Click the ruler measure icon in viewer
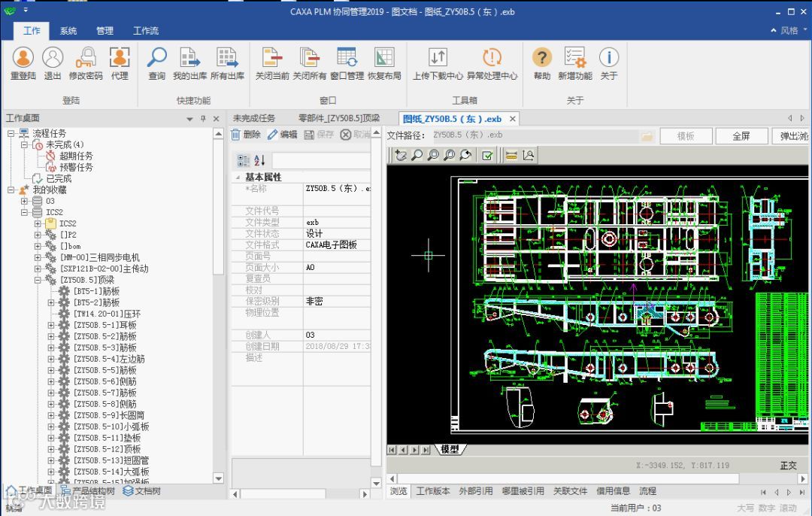 click(512, 155)
